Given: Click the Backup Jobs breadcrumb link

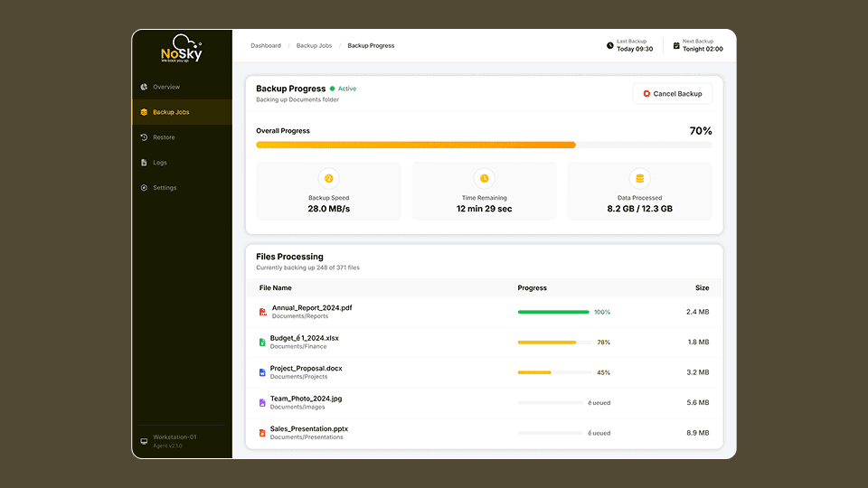Looking at the screenshot, I should [314, 45].
